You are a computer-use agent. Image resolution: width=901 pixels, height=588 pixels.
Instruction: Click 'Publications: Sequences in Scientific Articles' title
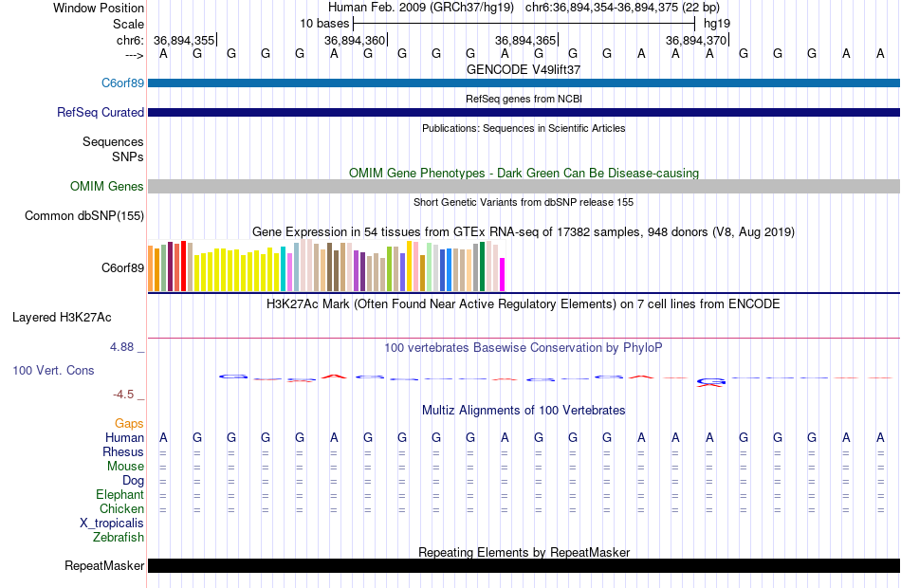[524, 128]
